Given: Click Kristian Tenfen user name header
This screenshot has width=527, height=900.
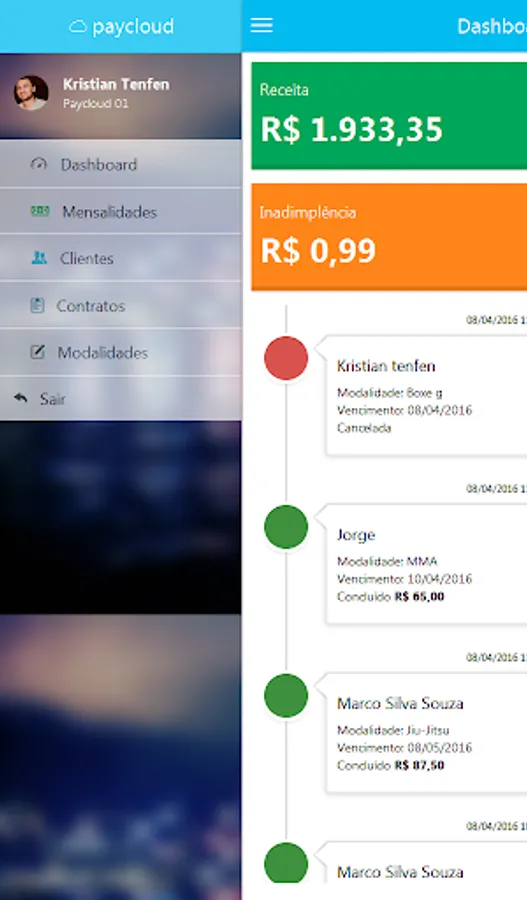Looking at the screenshot, I should pyautogui.click(x=116, y=84).
